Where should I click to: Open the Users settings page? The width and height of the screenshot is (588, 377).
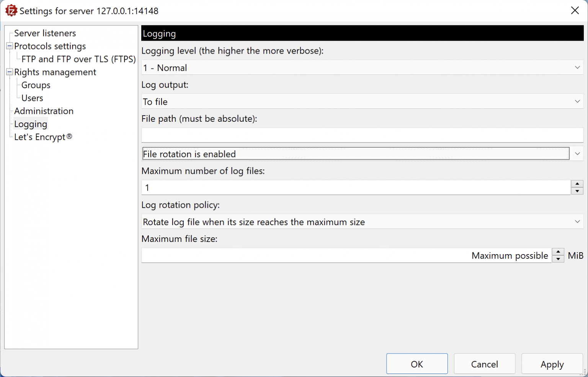point(31,98)
